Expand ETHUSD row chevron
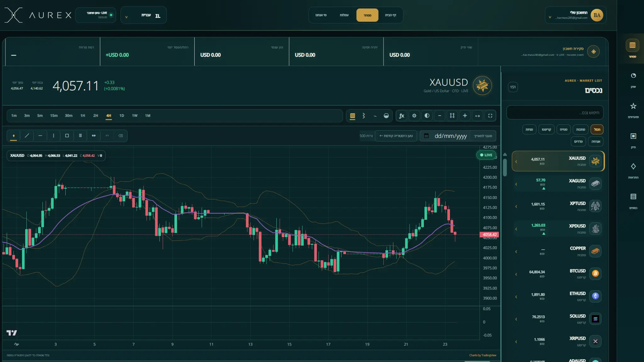Image resolution: width=644 pixels, height=362 pixels. tap(516, 297)
